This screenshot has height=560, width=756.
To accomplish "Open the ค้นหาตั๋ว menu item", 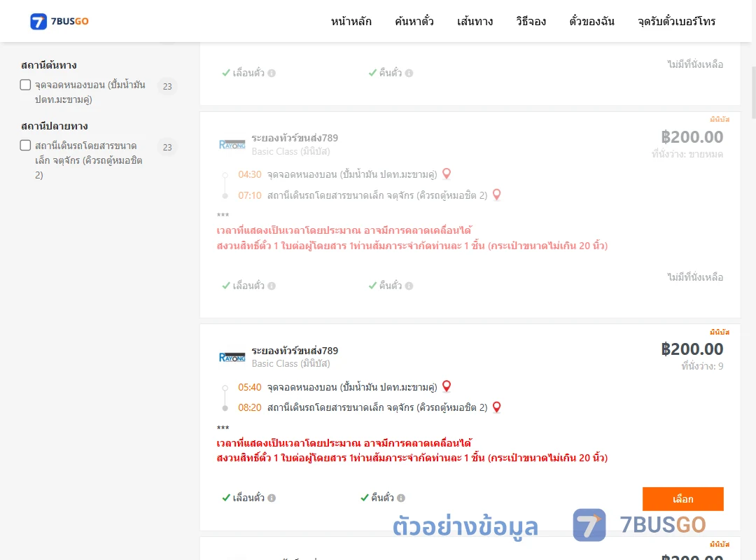I will 414,21.
